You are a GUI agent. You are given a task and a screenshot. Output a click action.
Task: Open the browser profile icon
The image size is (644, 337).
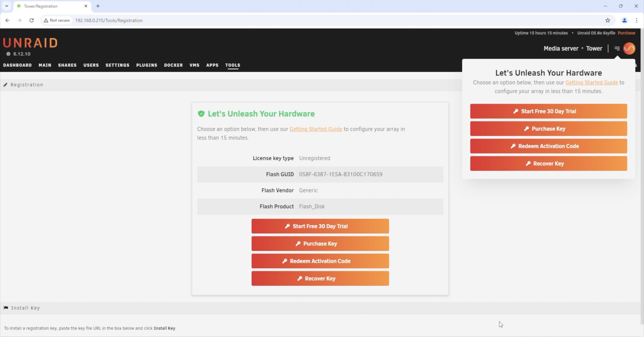point(624,20)
